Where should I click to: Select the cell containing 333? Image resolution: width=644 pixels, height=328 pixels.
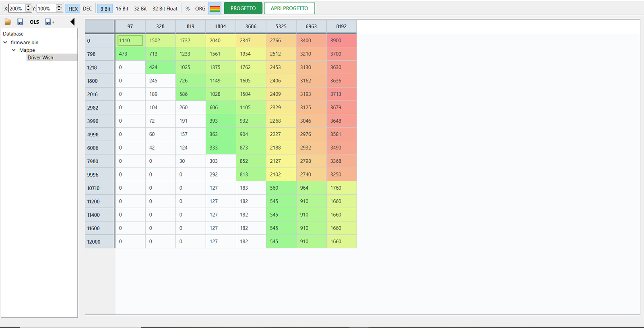click(221, 148)
